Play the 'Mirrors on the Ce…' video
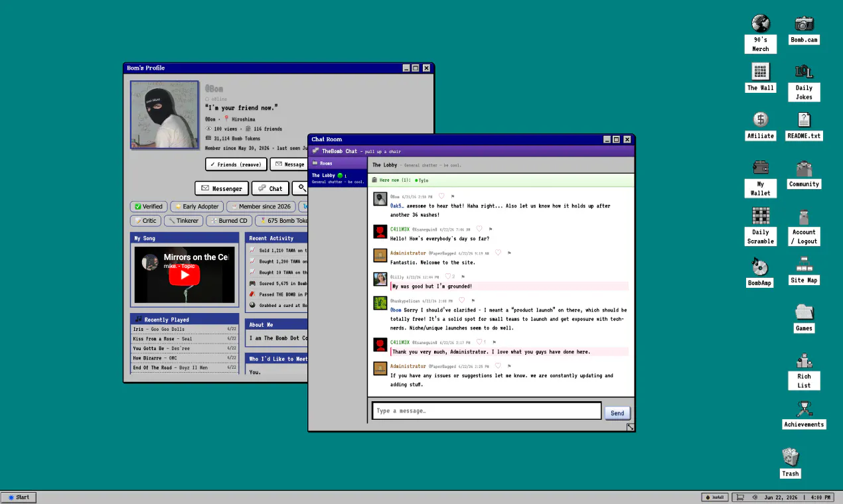Screen dimensions: 843x504 point(185,275)
